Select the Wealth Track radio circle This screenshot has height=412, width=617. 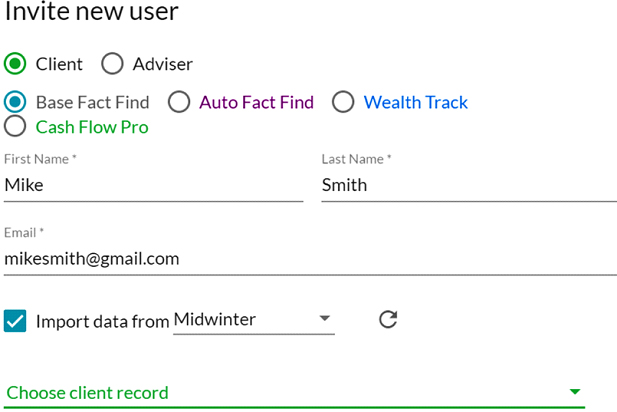point(343,102)
